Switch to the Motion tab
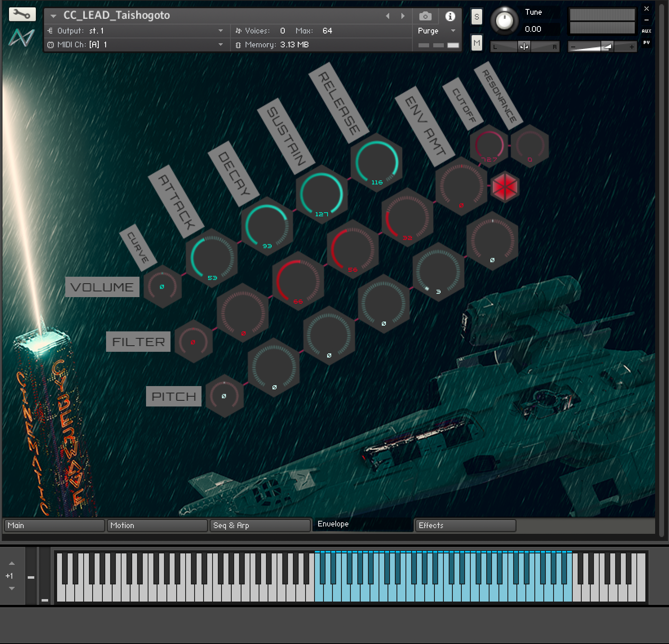Screen dimensions: 669x644 [x=157, y=525]
